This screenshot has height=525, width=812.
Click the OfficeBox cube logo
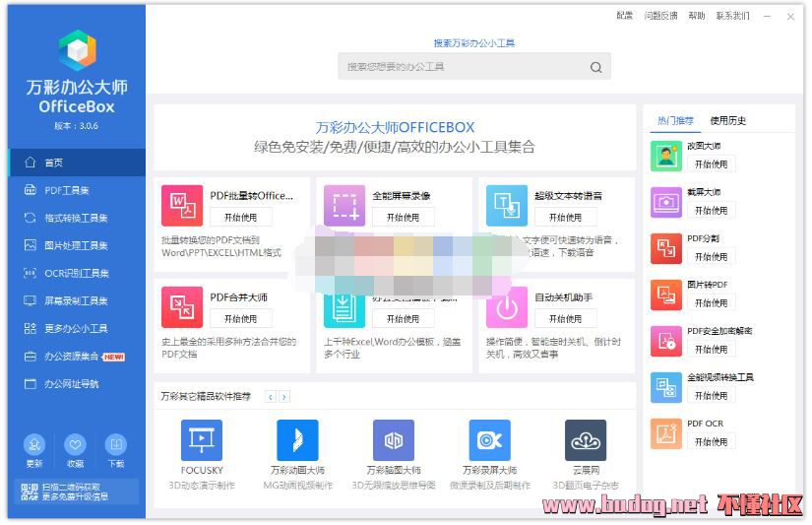pos(77,50)
